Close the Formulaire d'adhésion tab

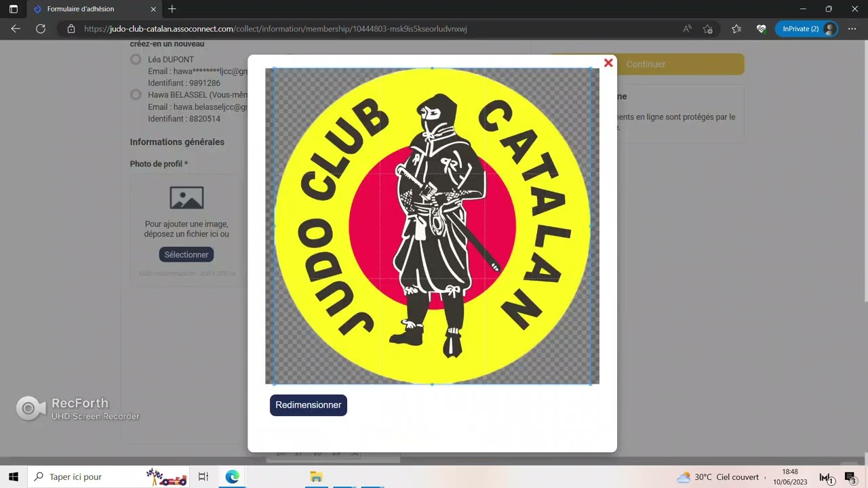click(x=153, y=9)
